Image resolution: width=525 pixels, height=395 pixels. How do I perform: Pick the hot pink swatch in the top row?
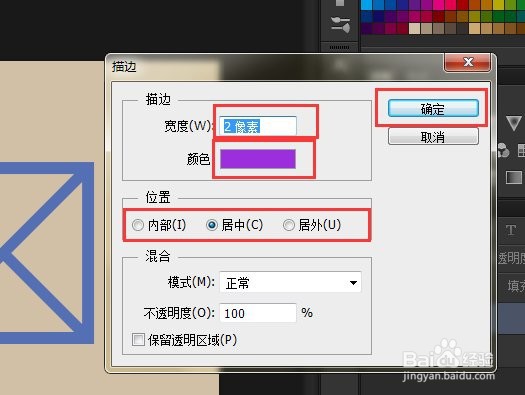439,5
